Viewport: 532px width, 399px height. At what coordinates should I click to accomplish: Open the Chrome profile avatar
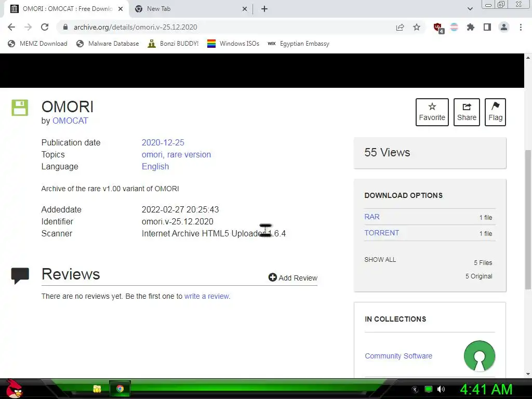(x=504, y=27)
